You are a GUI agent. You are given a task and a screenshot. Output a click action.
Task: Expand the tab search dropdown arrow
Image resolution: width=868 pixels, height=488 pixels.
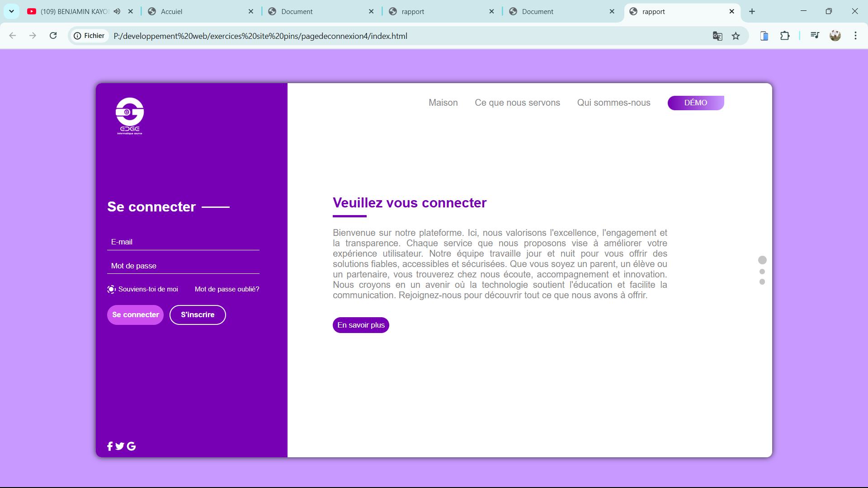point(11,11)
